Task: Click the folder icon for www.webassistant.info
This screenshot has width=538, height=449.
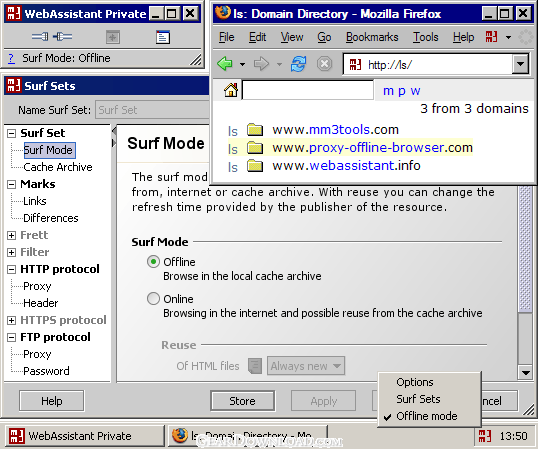Action: pos(255,166)
